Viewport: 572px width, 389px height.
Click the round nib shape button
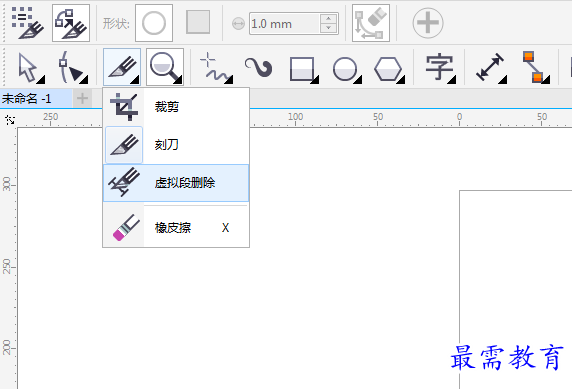(154, 23)
